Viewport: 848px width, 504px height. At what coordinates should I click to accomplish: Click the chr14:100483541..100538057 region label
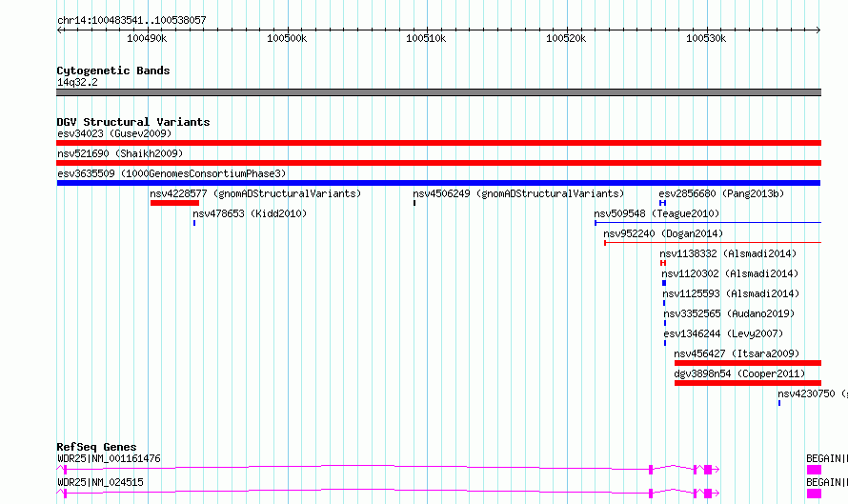pos(131,20)
